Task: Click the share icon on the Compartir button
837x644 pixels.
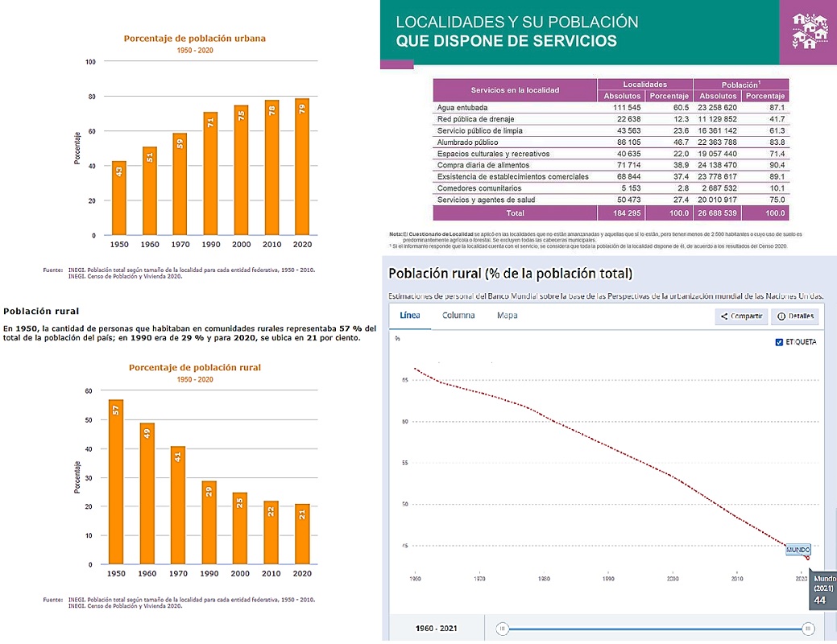Action: [x=724, y=316]
